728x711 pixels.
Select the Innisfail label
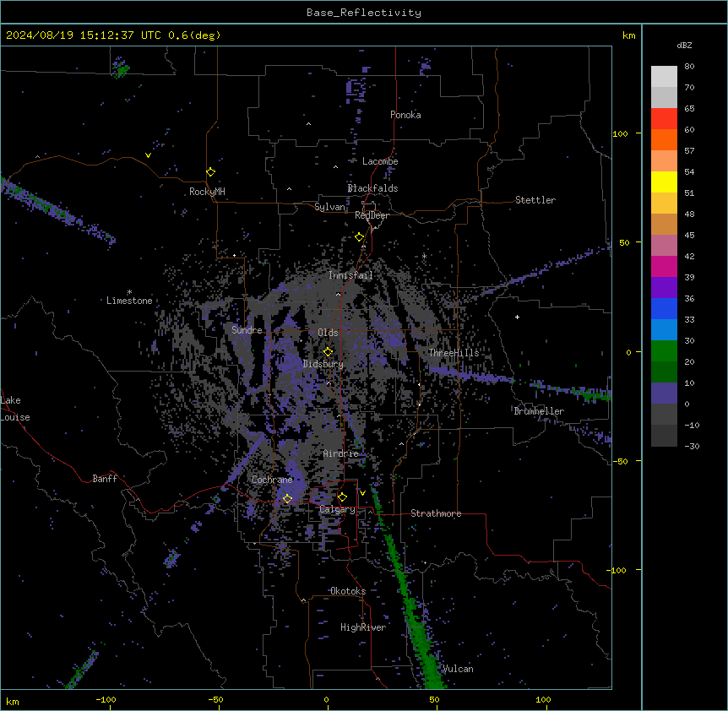tap(350, 275)
